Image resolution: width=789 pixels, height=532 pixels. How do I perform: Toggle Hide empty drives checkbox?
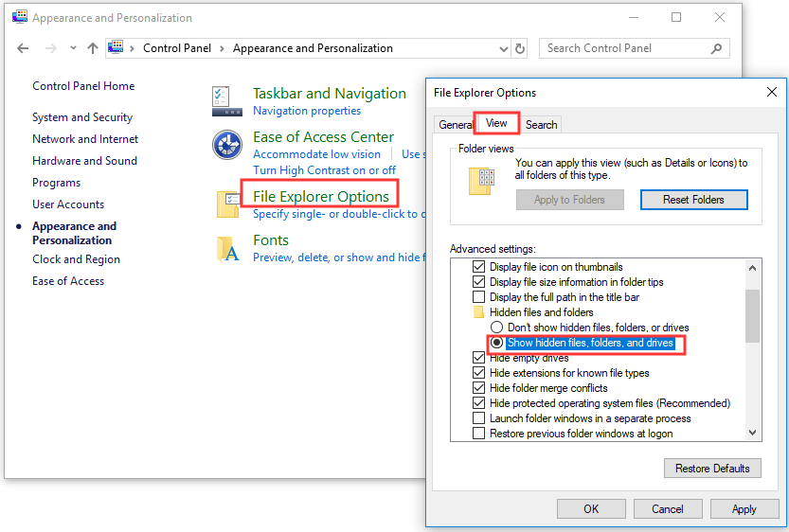pos(479,358)
